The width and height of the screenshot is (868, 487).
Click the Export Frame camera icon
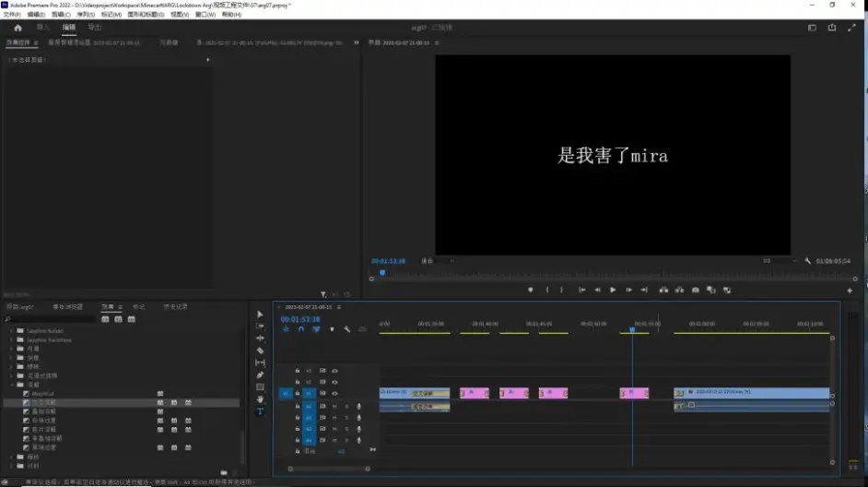pyautogui.click(x=695, y=290)
